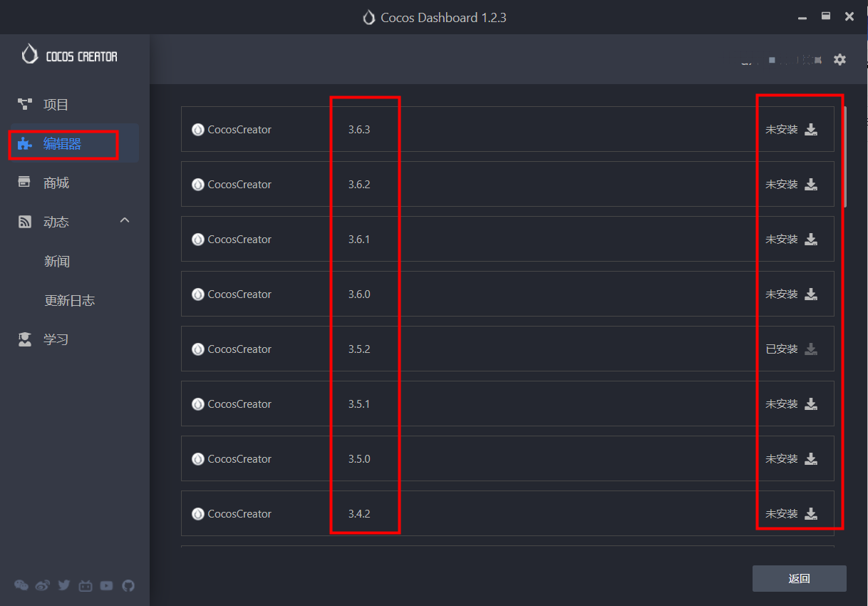Viewport: 868px width, 606px height.
Task: Click the 商城 store icon
Action: tap(25, 183)
